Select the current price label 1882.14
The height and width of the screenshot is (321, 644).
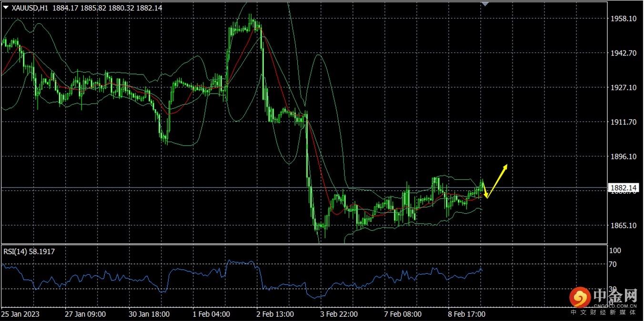pos(624,188)
